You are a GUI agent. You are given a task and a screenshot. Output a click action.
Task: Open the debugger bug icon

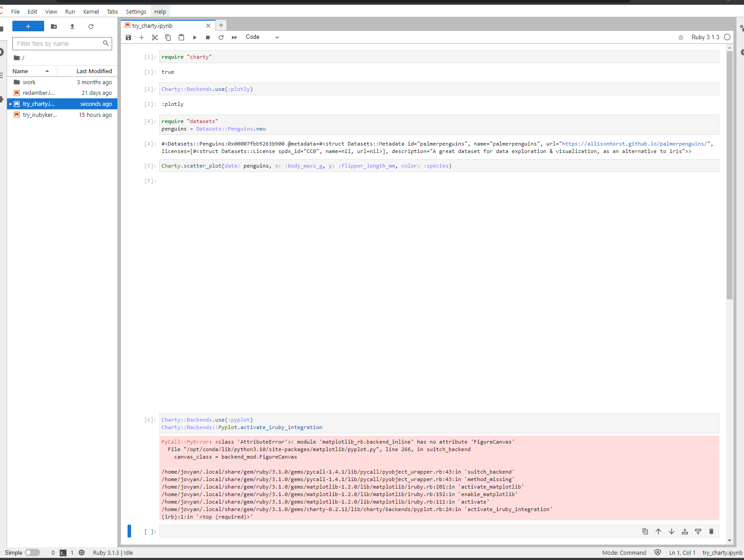pos(681,37)
